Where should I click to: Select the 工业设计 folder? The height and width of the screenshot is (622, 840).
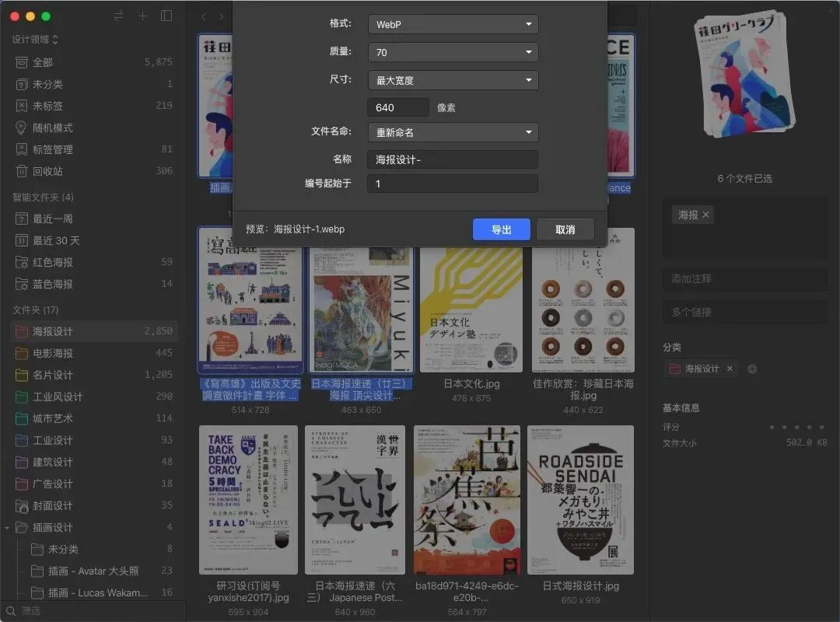(x=94, y=440)
